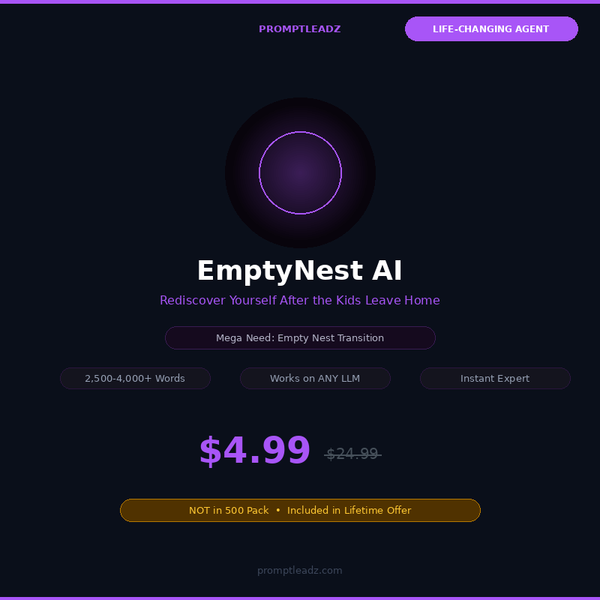Click the Works on ANY LLM tag

coord(315,378)
